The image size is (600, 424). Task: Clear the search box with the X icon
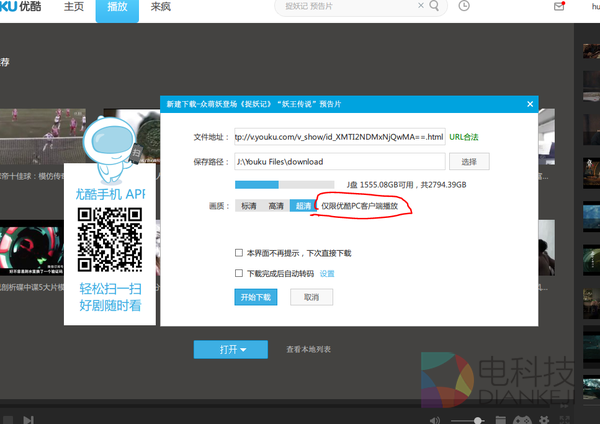click(x=421, y=5)
